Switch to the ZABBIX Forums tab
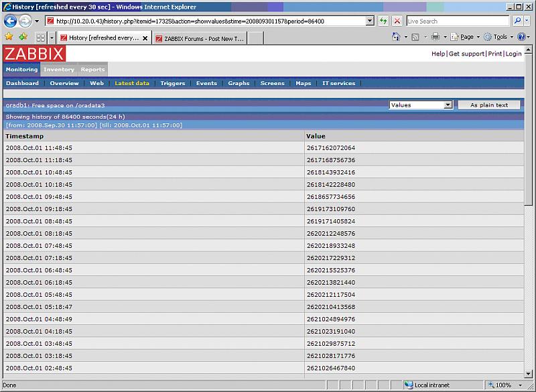This screenshot has width=536, height=392. (200, 38)
